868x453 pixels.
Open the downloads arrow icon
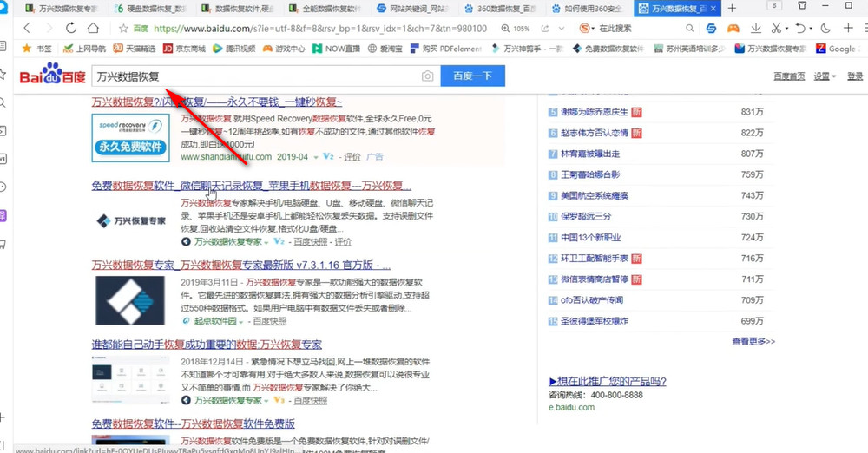(756, 29)
